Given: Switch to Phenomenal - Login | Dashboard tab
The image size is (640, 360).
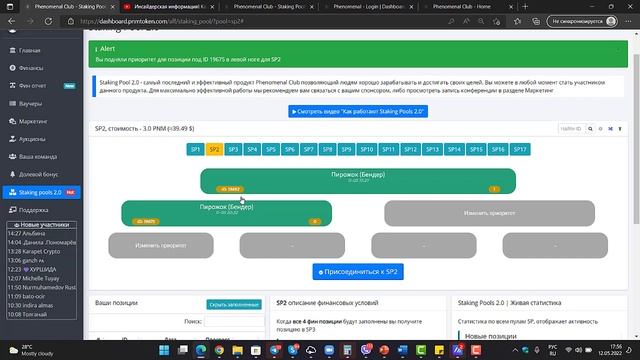Looking at the screenshot, I should pyautogui.click(x=369, y=7).
